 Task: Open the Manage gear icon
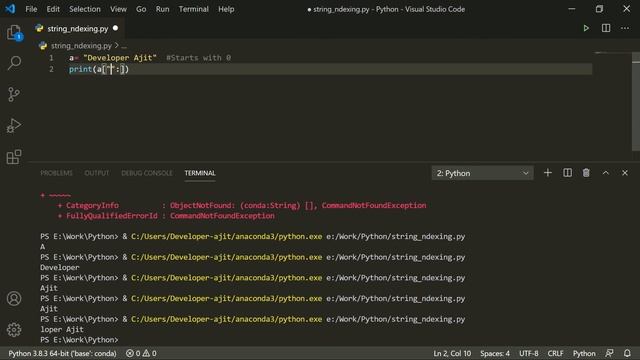(14, 330)
